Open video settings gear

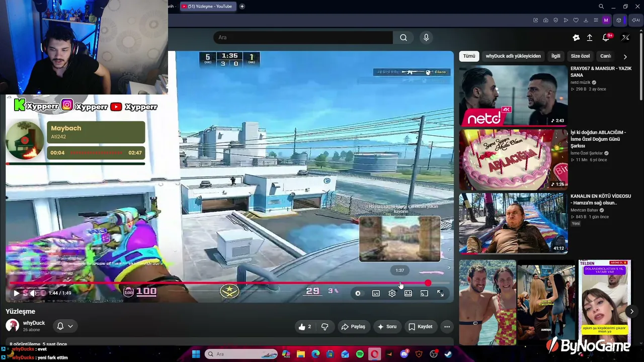(392, 294)
